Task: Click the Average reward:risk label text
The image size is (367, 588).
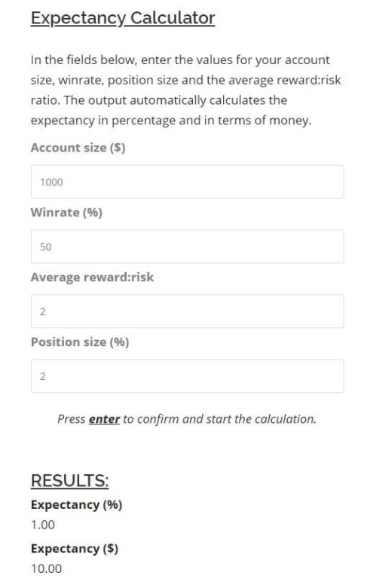Action: click(92, 277)
